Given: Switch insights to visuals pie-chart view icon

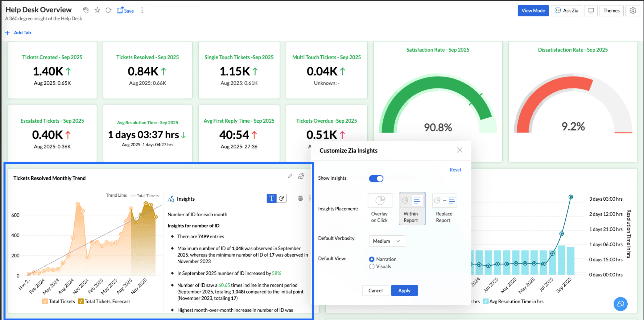Looking at the screenshot, I should coord(281,198).
